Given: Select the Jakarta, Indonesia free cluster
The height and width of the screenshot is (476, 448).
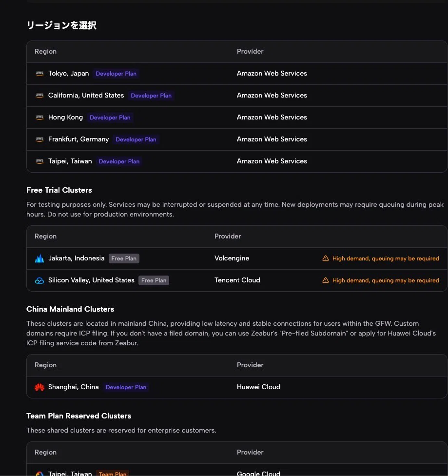Looking at the screenshot, I should coord(237,258).
